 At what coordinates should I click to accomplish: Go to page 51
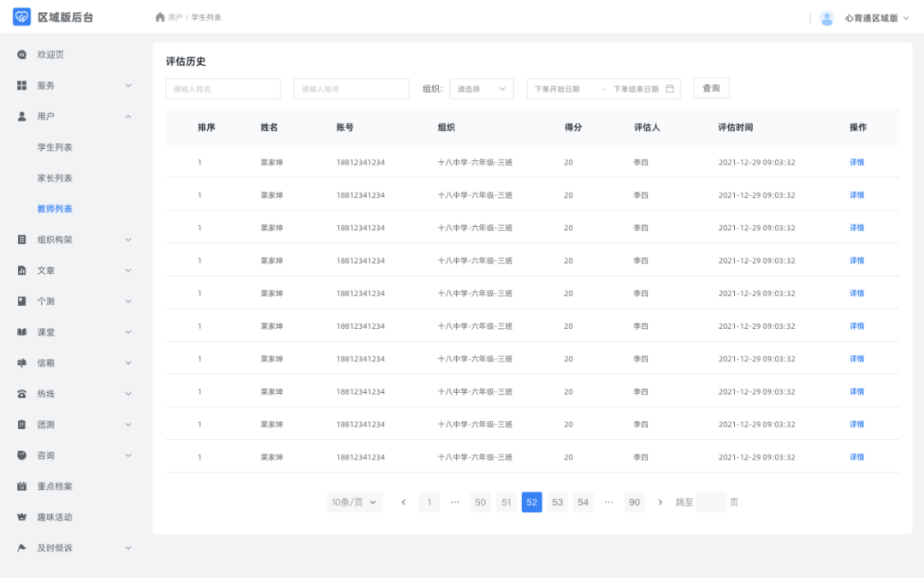click(x=506, y=503)
